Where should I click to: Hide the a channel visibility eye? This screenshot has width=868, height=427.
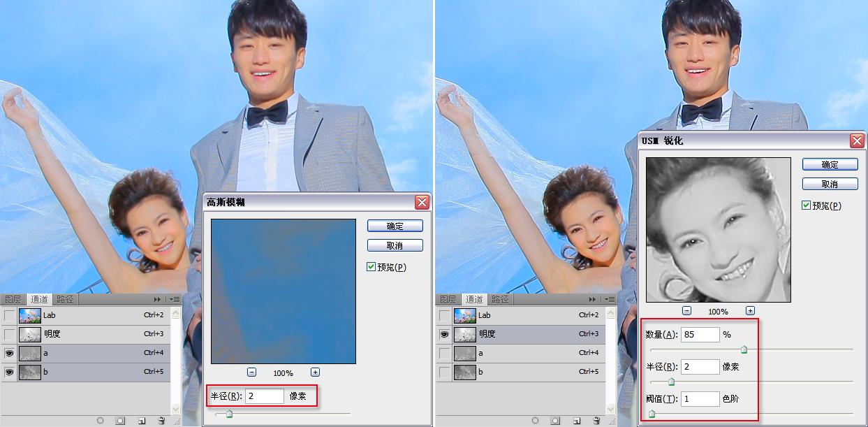[x=8, y=354]
